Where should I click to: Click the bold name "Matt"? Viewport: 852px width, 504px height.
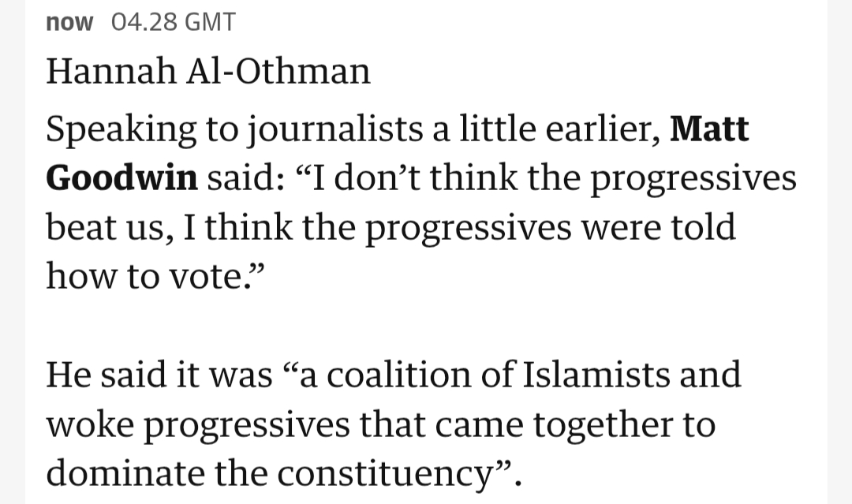coord(709,130)
